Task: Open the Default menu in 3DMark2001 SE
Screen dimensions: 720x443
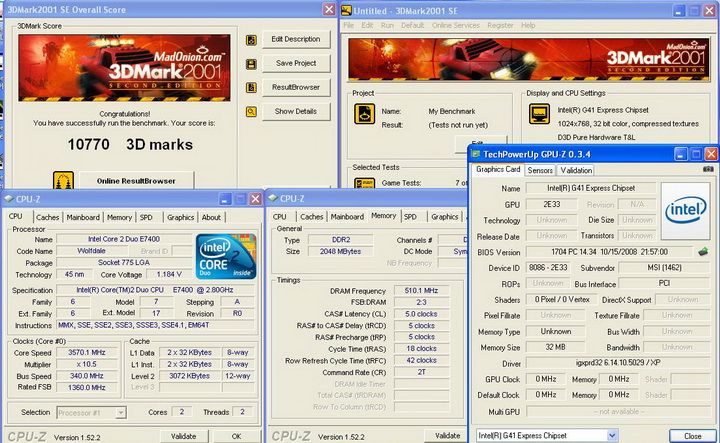Action: [x=412, y=25]
